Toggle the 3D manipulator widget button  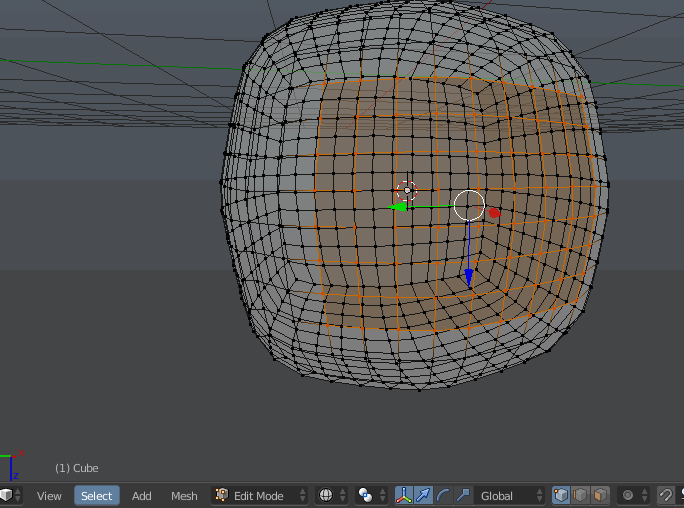[x=404, y=495]
